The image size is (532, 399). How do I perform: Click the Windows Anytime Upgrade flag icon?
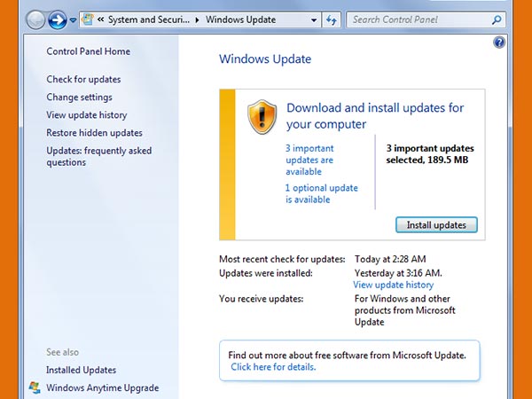click(35, 387)
